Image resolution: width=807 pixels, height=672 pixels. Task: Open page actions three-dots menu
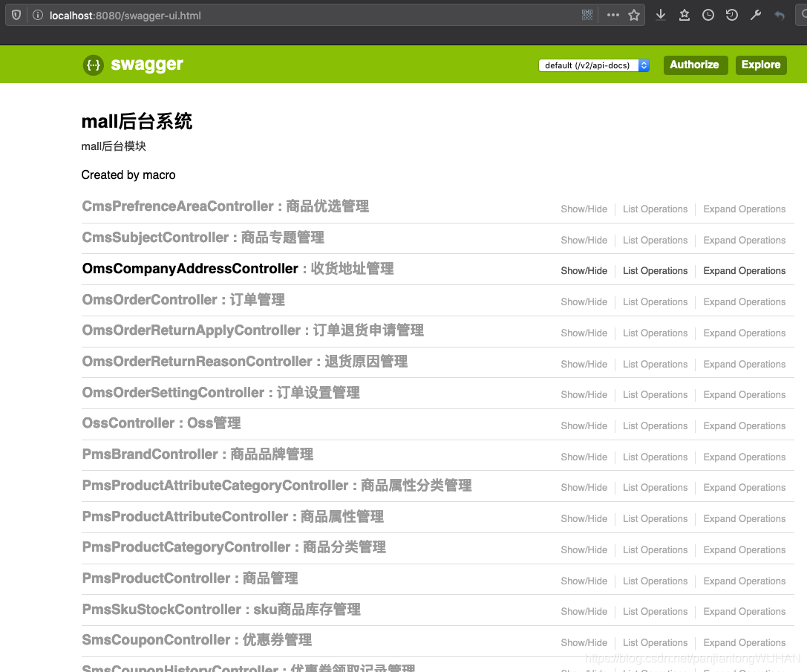click(x=613, y=15)
